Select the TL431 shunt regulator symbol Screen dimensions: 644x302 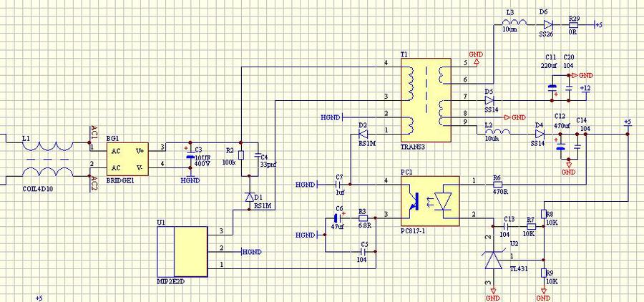(x=493, y=260)
